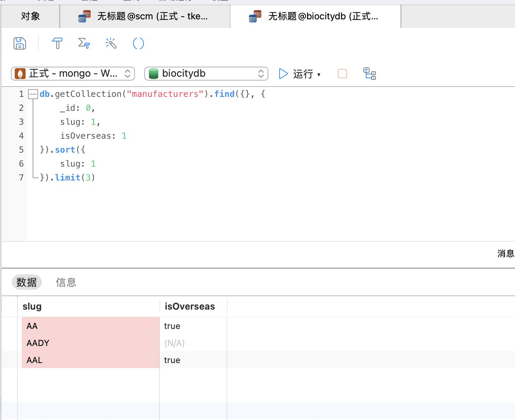Click the Code Snippet parentheses icon
The height and width of the screenshot is (420, 515).
pos(138,43)
